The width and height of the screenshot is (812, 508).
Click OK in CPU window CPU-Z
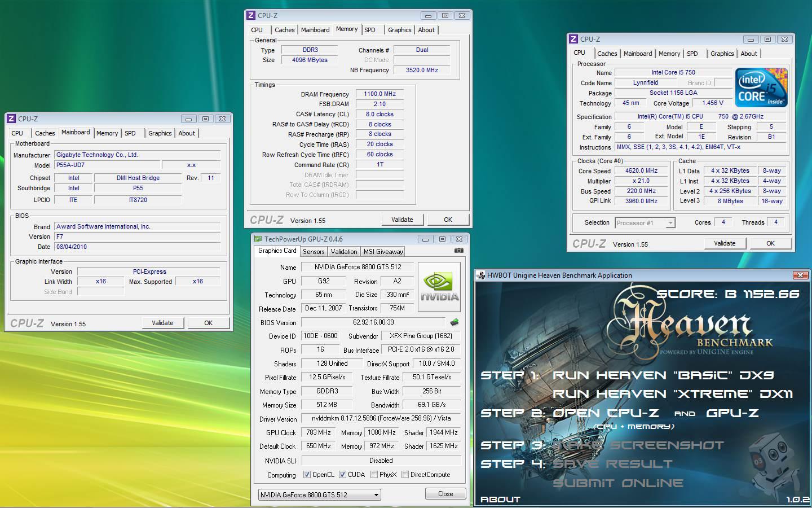pos(770,243)
